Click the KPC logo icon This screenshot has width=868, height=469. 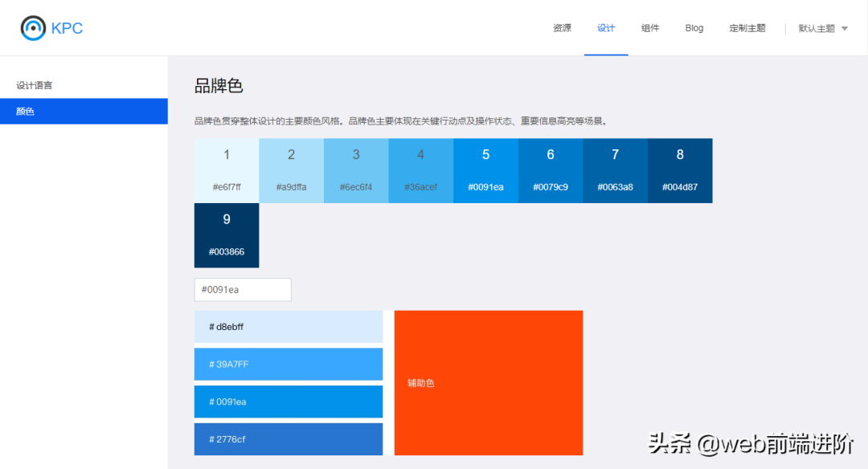coord(33,28)
